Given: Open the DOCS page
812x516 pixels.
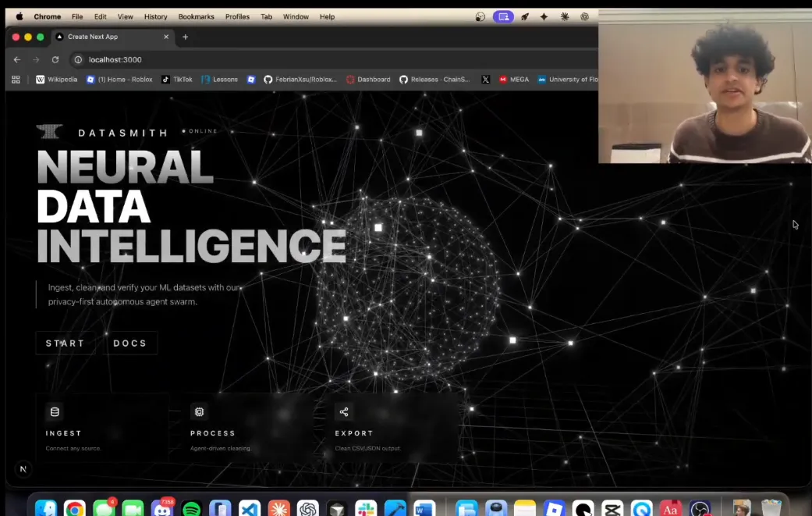Looking at the screenshot, I should [129, 343].
